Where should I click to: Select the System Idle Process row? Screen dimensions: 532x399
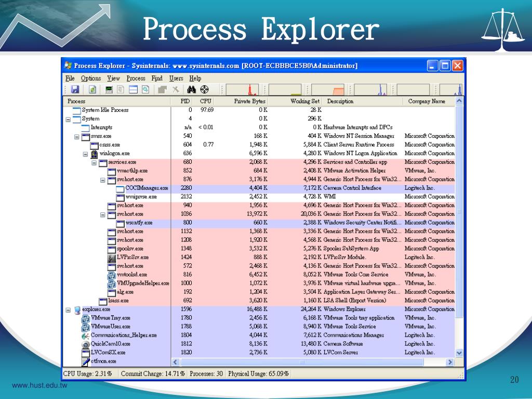[x=259, y=110]
